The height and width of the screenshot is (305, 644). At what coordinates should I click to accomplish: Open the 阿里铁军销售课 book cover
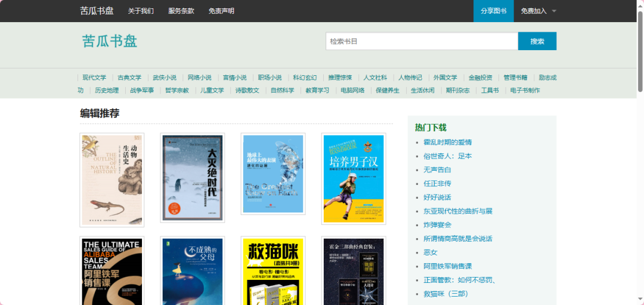[x=112, y=272]
